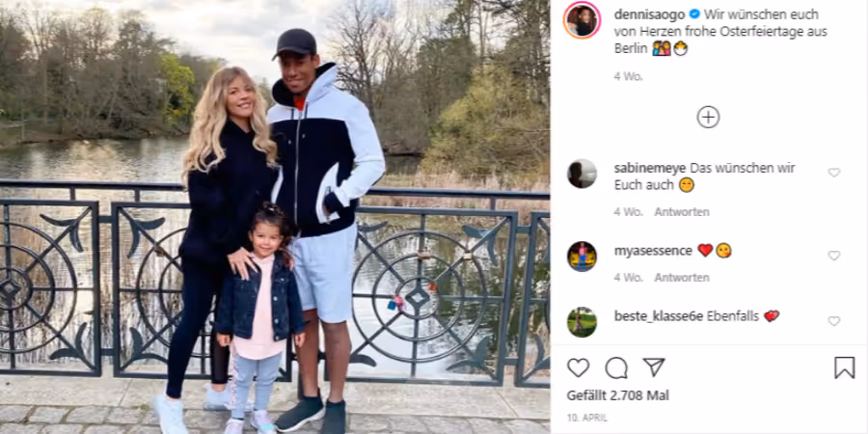Reply to sabinemeye via Antworten
Viewport: 868px width, 434px height.
682,212
